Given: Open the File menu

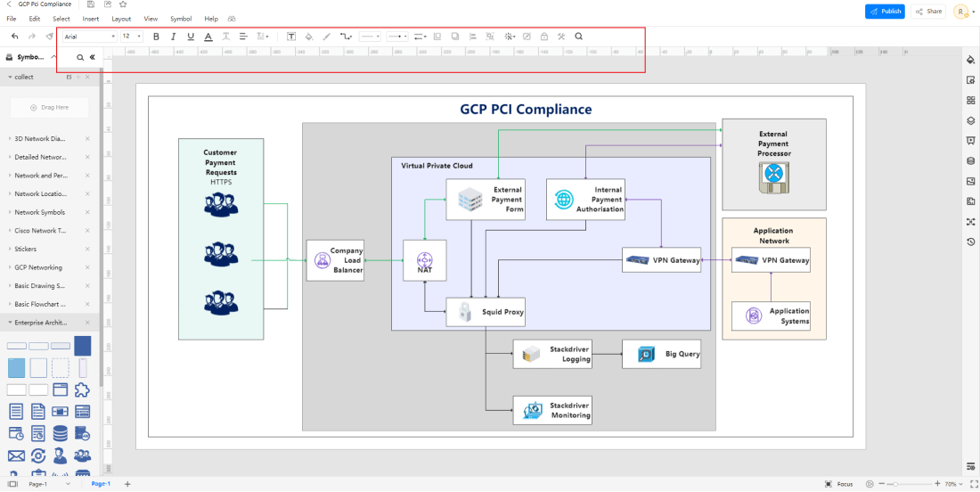Looking at the screenshot, I should [x=12, y=19].
